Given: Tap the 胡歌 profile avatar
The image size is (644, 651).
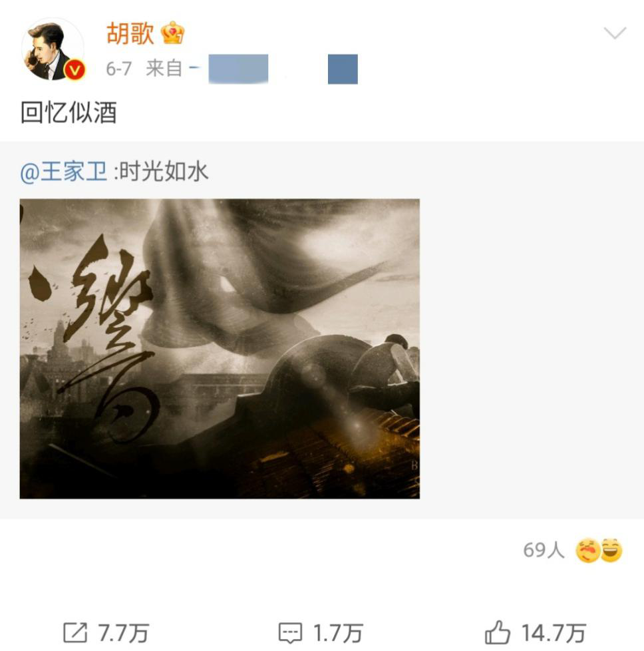Looking at the screenshot, I should point(53,49).
